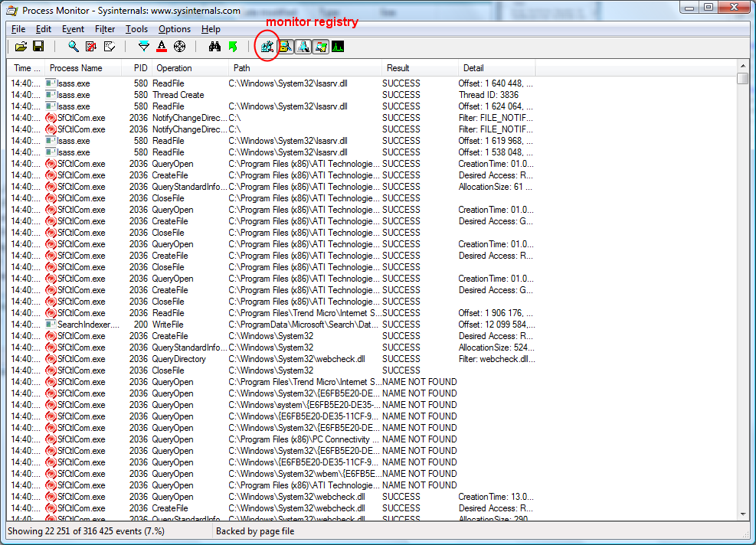
Task: Select the PC Connectivity path cell
Action: point(304,439)
